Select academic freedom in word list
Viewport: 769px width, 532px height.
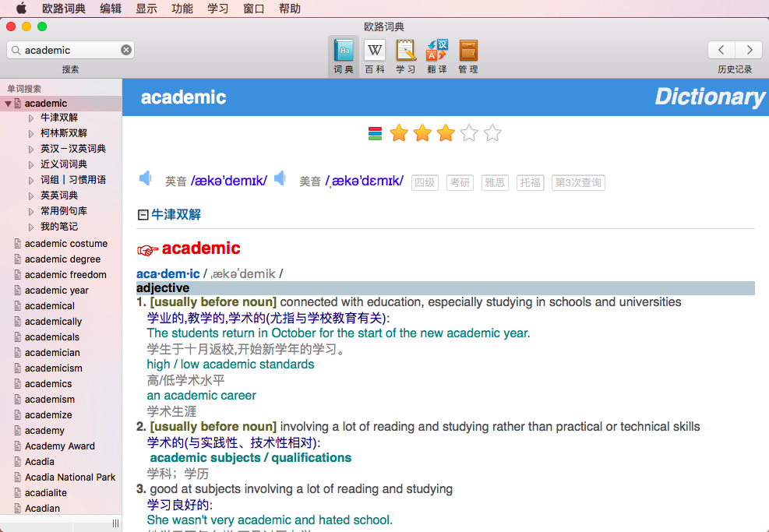click(x=65, y=275)
